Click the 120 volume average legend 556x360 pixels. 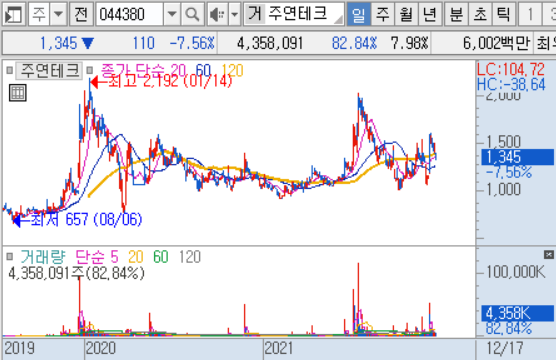[190, 256]
